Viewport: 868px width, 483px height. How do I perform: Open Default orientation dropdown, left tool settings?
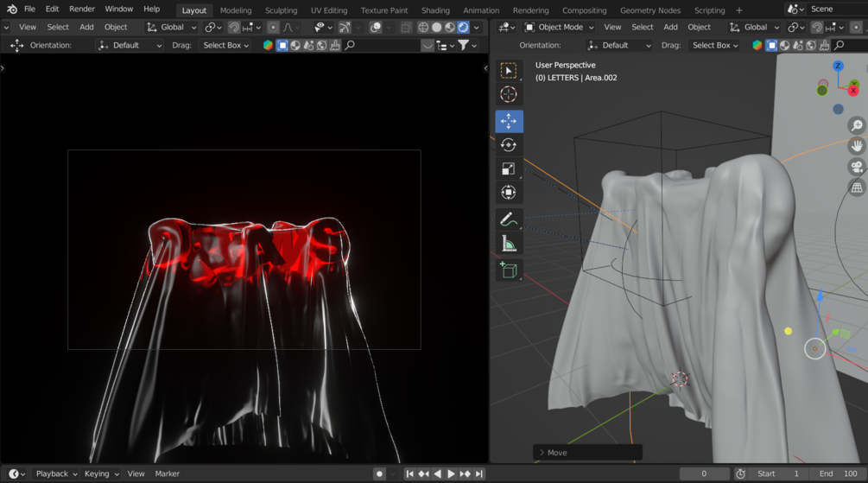pyautogui.click(x=130, y=46)
